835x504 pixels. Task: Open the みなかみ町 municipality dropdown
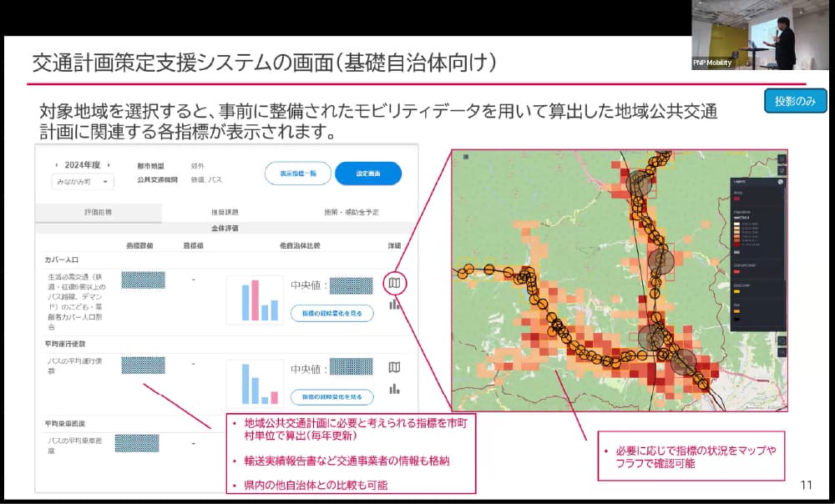[x=83, y=181]
